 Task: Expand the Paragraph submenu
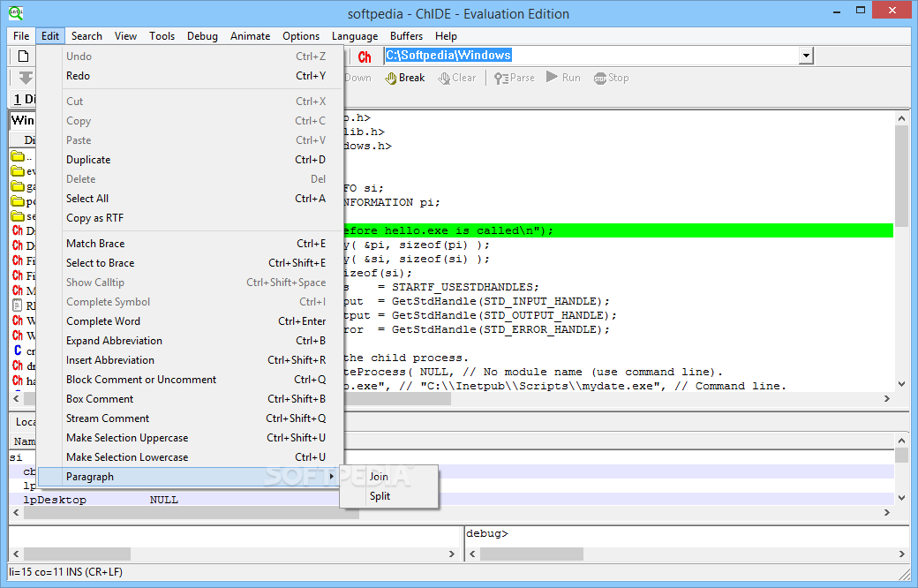(x=191, y=477)
